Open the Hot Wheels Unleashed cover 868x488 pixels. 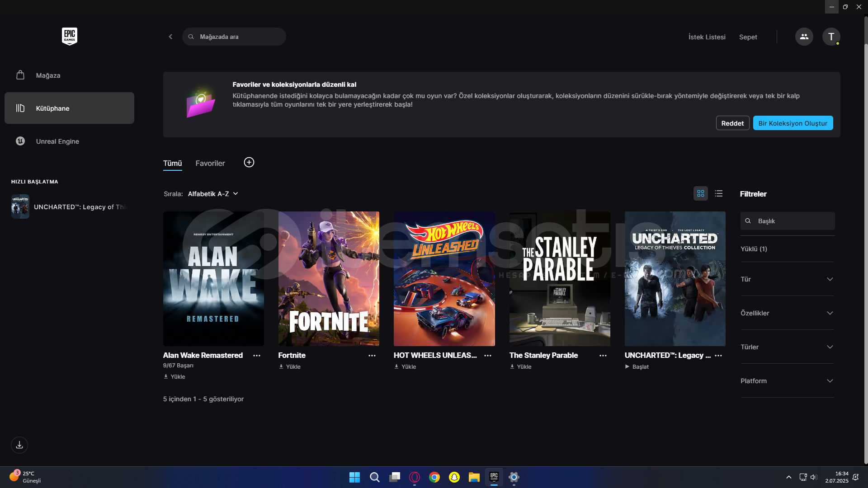pyautogui.click(x=444, y=279)
